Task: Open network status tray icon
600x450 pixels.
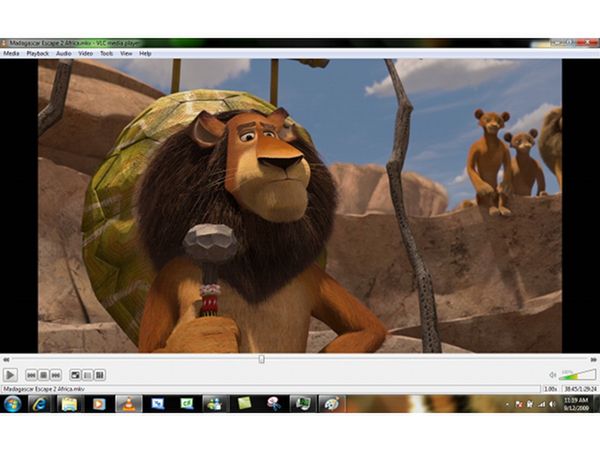Action: click(x=541, y=404)
